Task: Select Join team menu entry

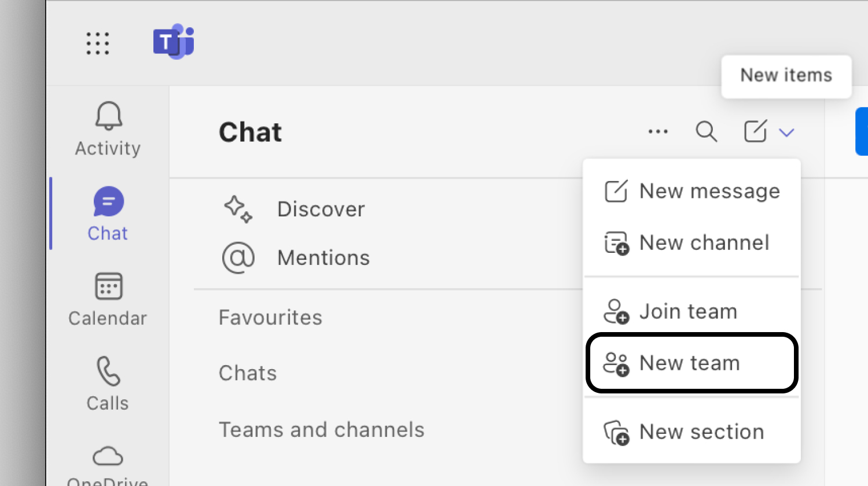Action: 692,311
